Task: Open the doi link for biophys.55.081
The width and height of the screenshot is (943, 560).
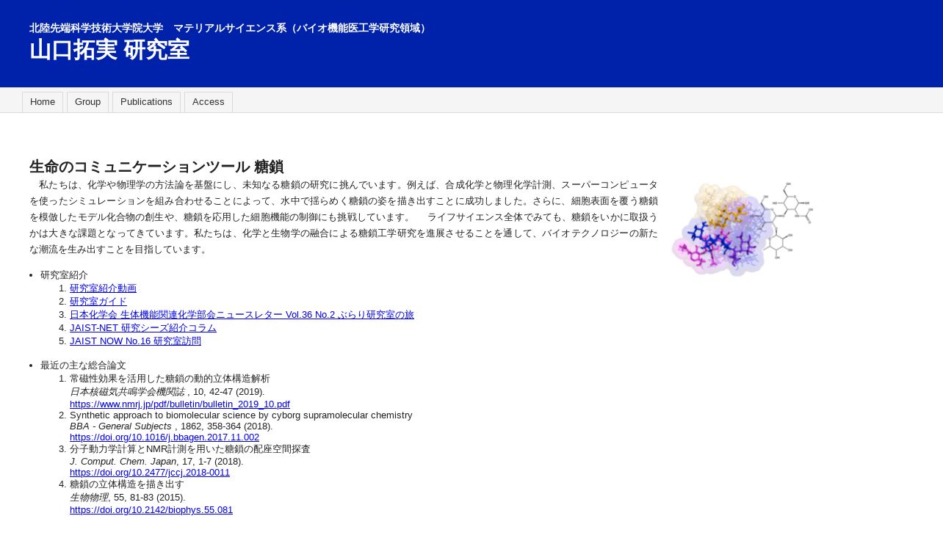Action: click(151, 510)
